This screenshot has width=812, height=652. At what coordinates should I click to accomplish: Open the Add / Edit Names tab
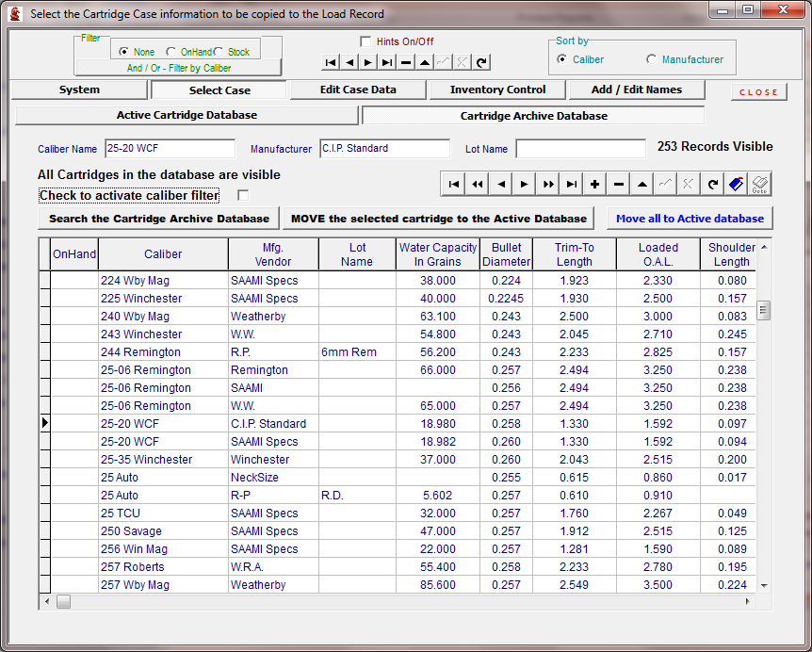pyautogui.click(x=637, y=90)
